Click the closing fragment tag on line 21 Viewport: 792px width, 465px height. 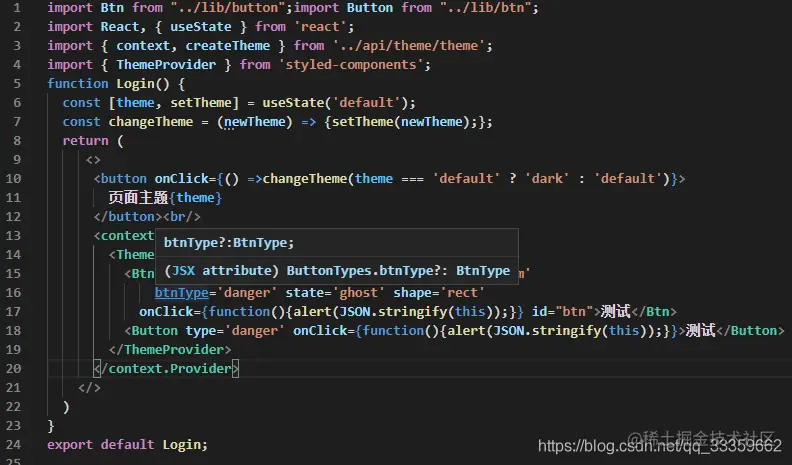(x=89, y=388)
